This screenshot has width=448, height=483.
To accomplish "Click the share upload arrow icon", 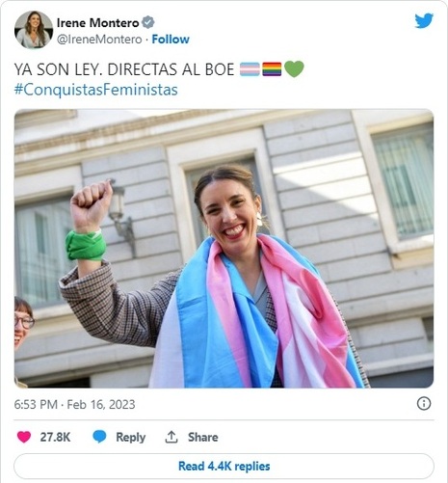I will [171, 437].
